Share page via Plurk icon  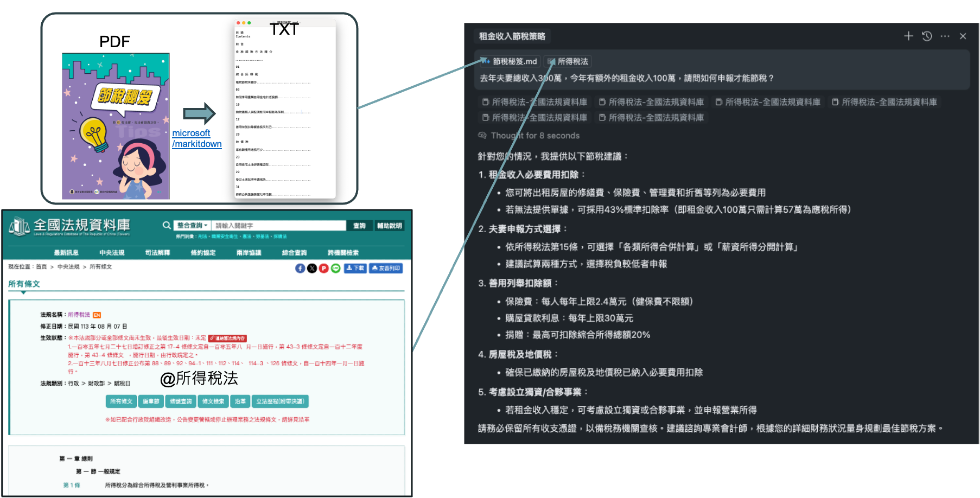tap(324, 268)
